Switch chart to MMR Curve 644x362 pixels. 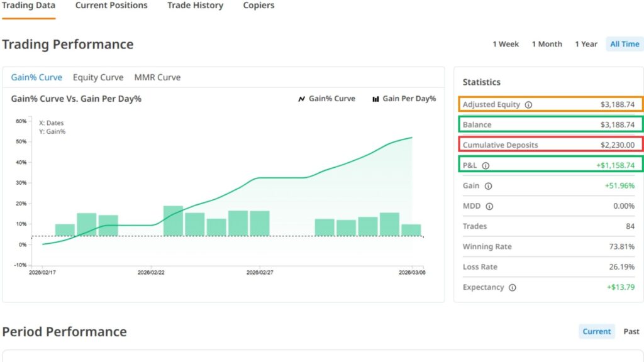point(157,77)
